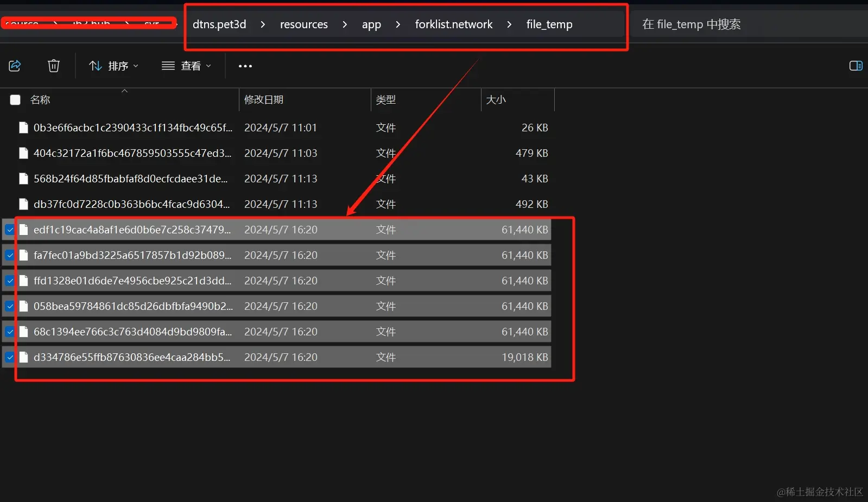The height and width of the screenshot is (502, 868).
Task: Click file icon of 0b3e6f6acbc1c2390433c1f134fbc49c65f
Action: tap(23, 128)
